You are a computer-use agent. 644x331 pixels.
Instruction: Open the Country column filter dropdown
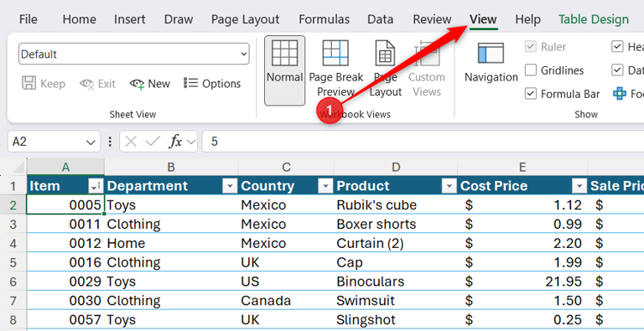tap(325, 186)
